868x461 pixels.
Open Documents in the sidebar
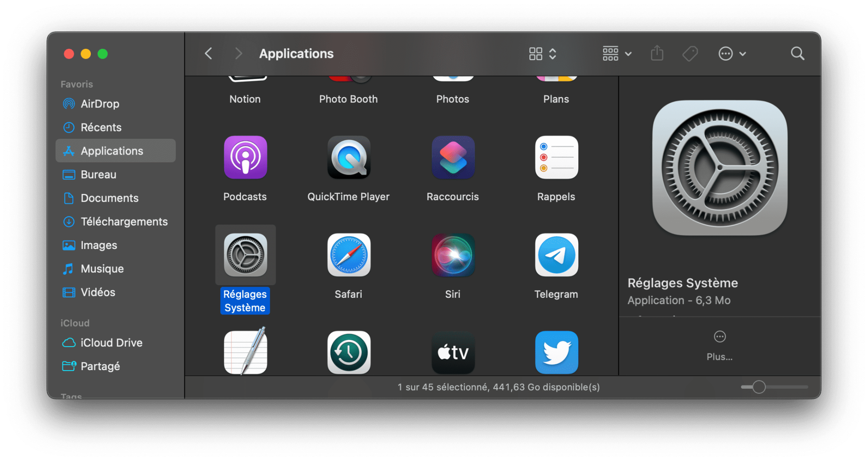point(116,198)
